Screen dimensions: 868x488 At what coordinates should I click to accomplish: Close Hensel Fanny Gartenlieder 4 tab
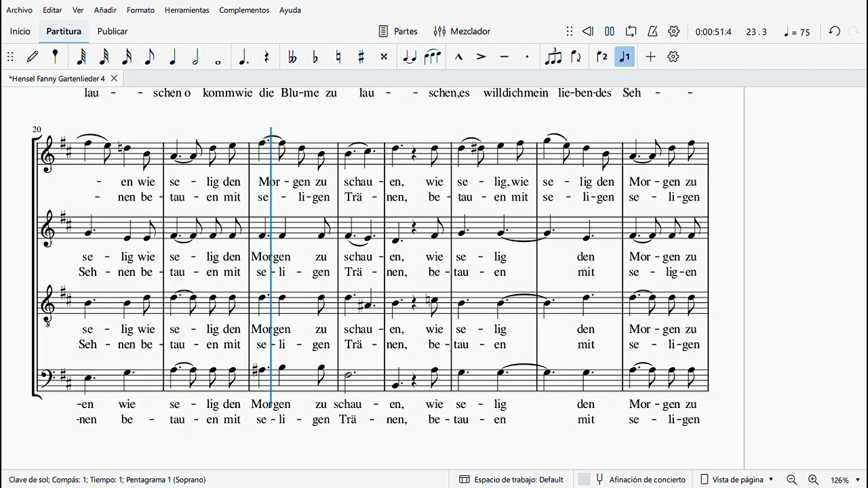point(114,79)
